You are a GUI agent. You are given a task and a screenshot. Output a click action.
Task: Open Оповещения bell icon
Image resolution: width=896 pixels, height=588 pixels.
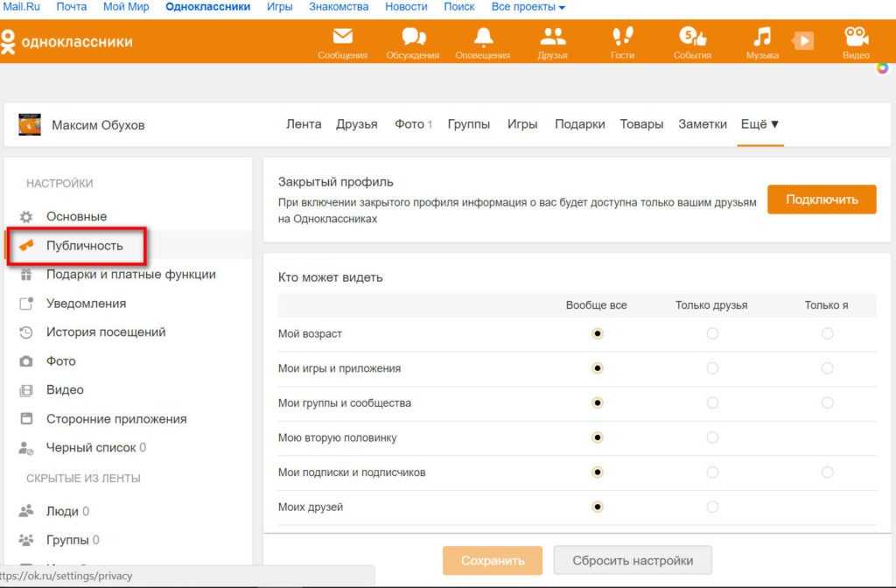pyautogui.click(x=483, y=37)
